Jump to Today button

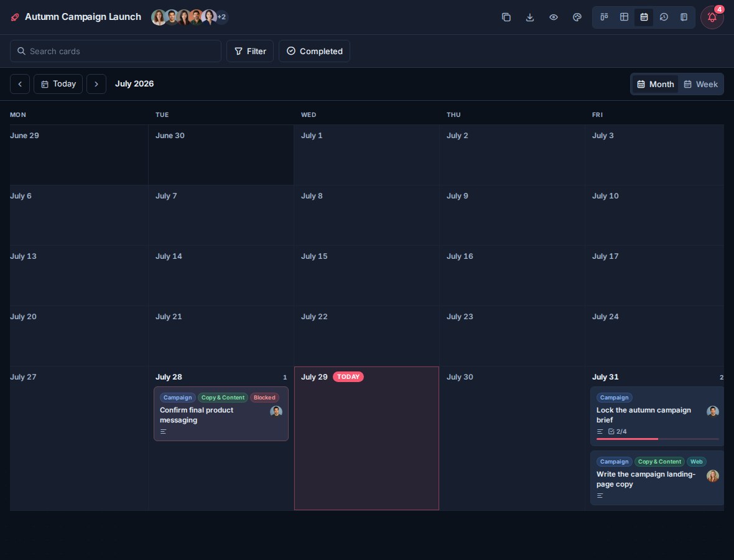click(58, 84)
